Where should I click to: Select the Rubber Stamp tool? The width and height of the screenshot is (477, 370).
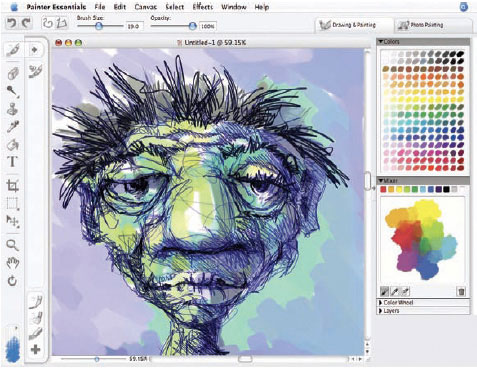(x=13, y=109)
